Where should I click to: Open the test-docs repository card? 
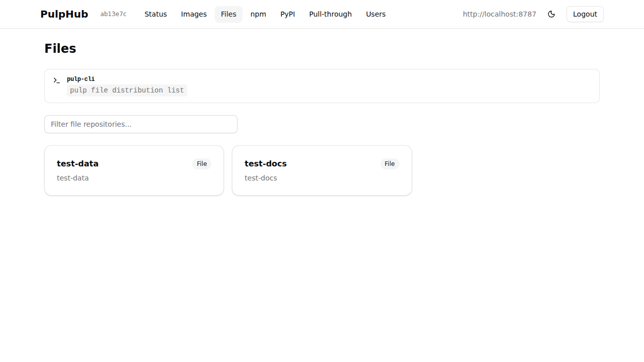click(321, 170)
